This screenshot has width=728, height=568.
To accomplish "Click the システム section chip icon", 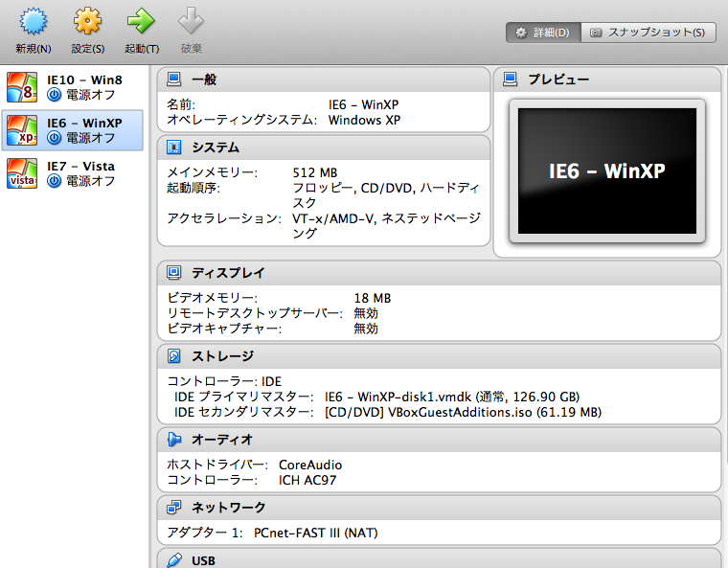I will (174, 148).
